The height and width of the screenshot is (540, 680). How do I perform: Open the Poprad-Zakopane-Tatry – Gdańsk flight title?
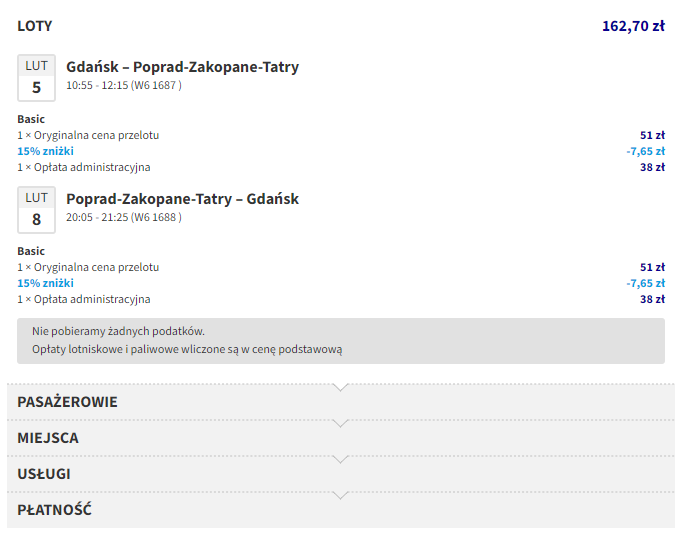click(x=182, y=199)
